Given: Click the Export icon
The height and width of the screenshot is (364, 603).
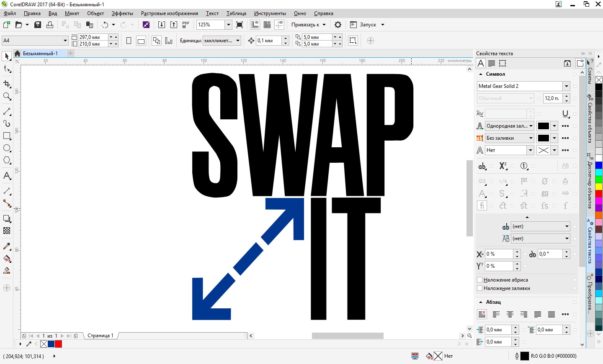Looking at the screenshot, I should 174,25.
